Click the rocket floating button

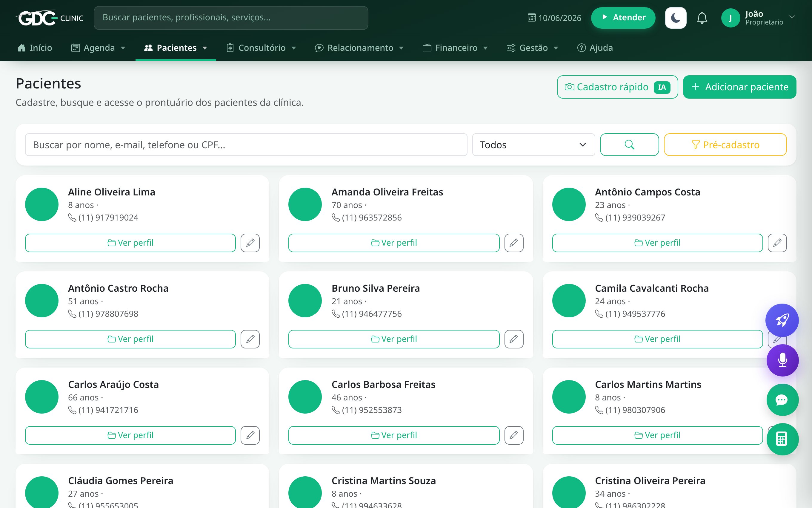point(782,320)
